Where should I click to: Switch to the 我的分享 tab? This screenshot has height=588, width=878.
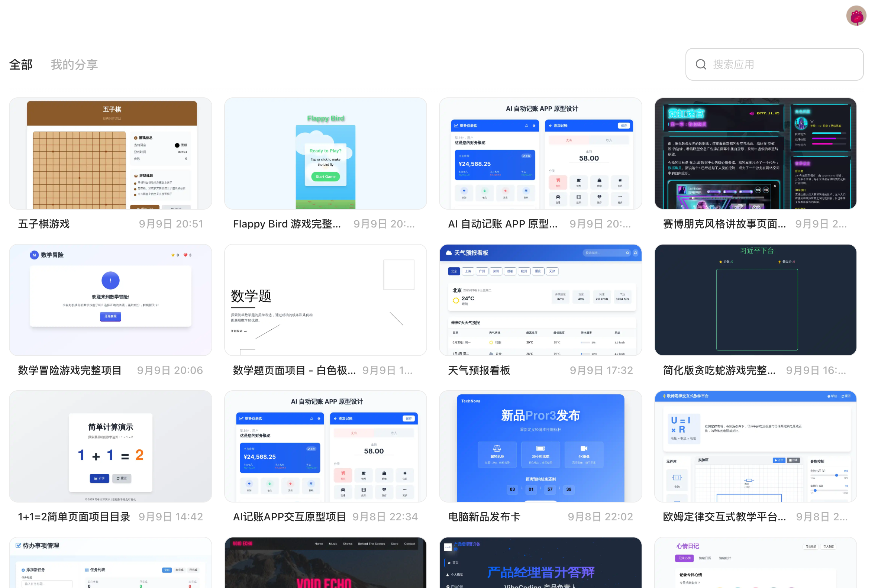coord(74,65)
